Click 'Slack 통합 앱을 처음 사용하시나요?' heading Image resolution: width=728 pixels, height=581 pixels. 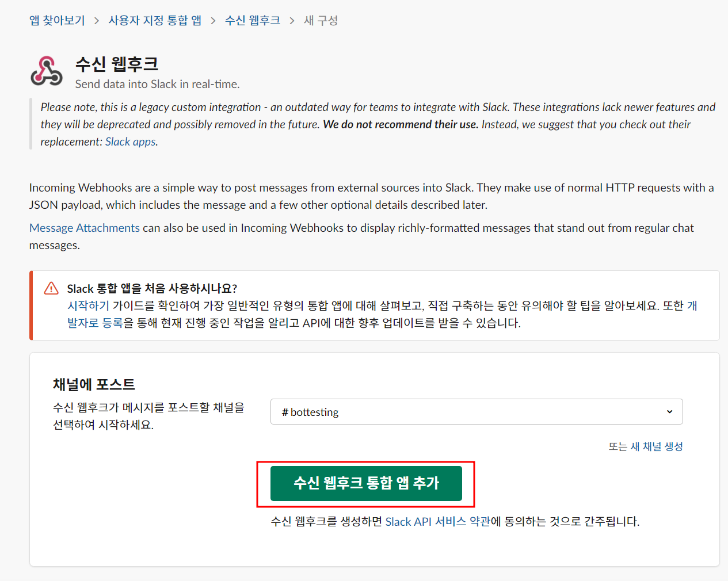point(152,288)
